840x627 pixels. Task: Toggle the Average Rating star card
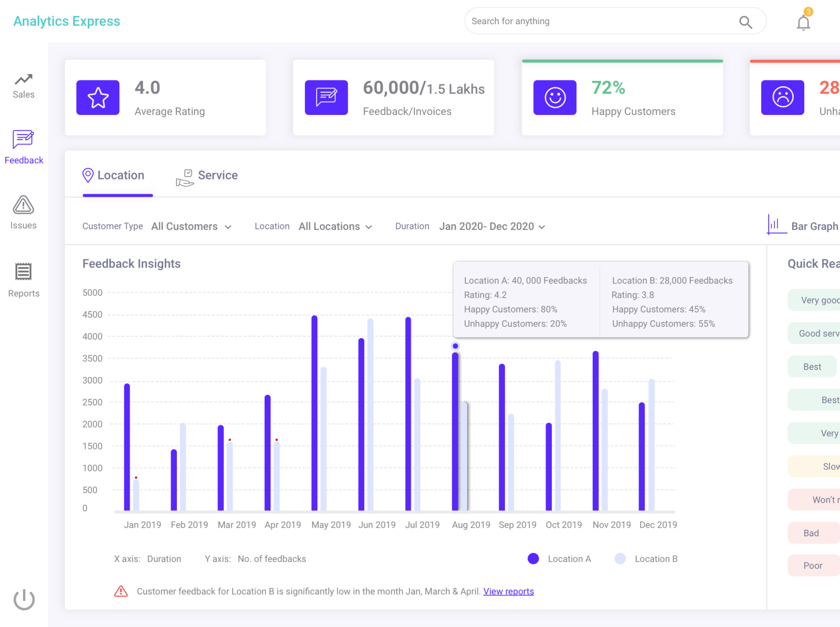[x=98, y=97]
